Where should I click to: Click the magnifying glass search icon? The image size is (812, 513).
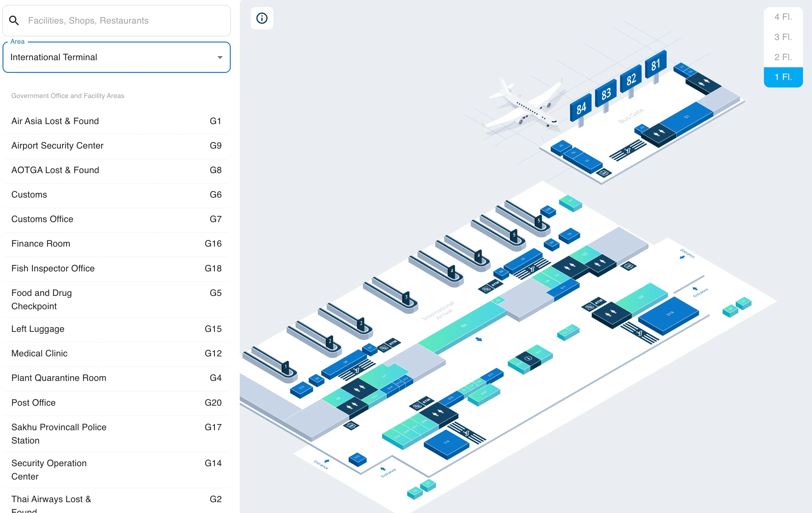pos(14,20)
